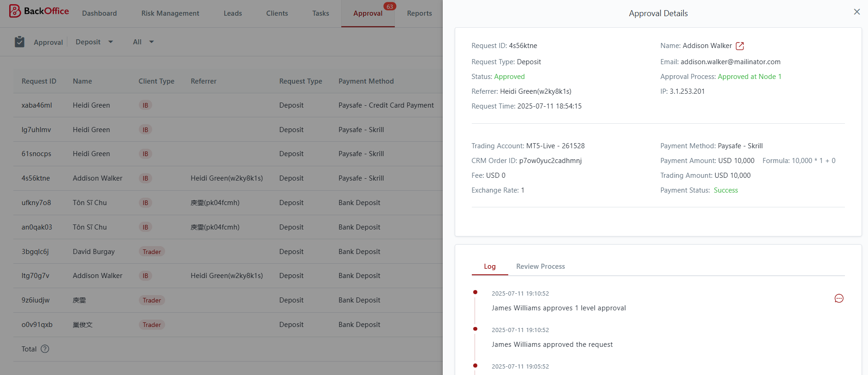Select the Log tab
The height and width of the screenshot is (375, 868).
pos(489,266)
